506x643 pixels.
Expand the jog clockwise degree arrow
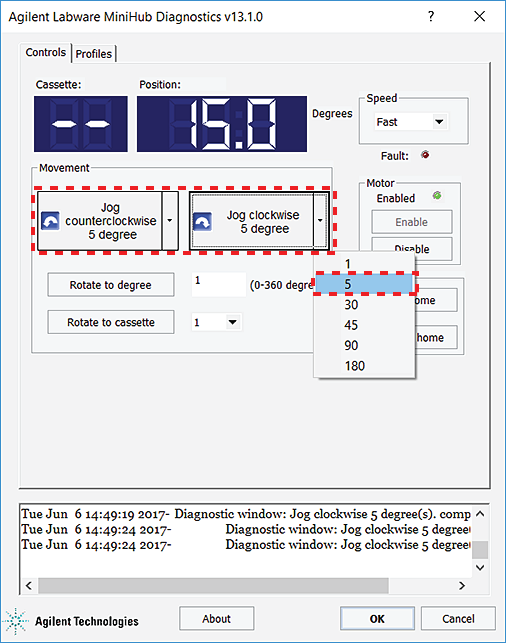pyautogui.click(x=320, y=221)
